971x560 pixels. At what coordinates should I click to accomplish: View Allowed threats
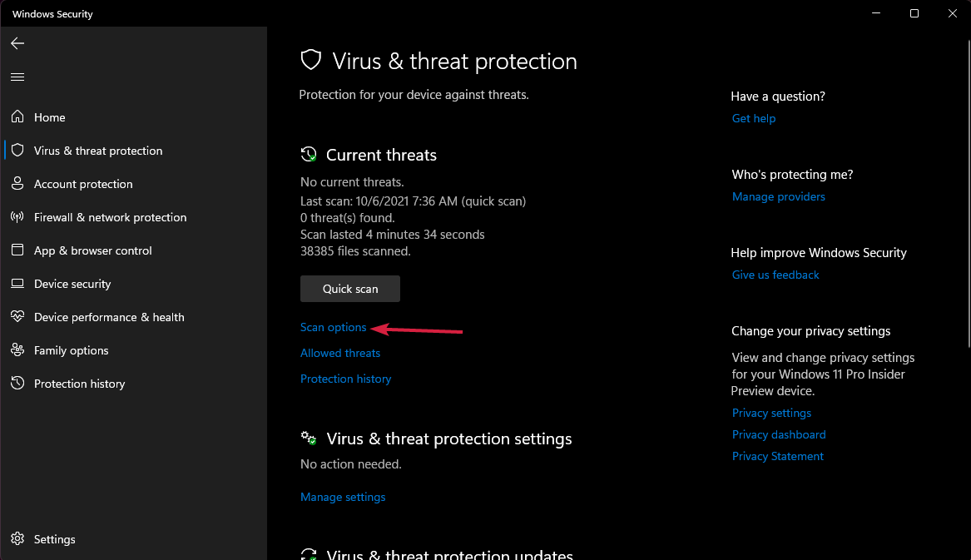click(339, 353)
